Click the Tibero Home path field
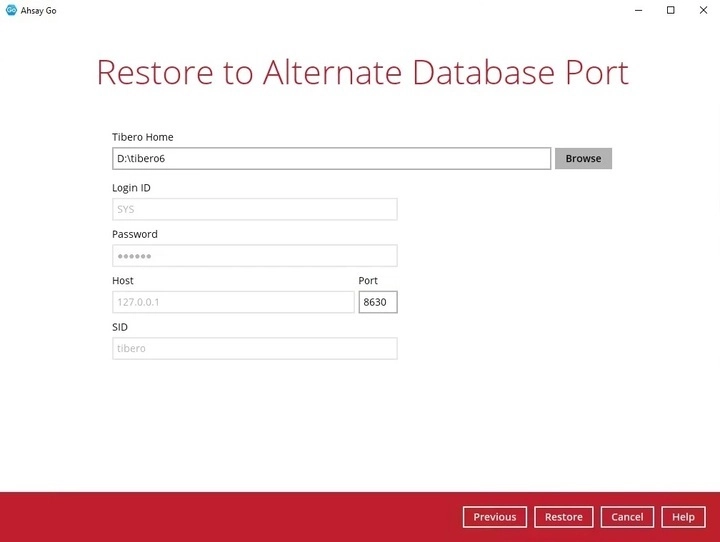The height and width of the screenshot is (542, 720). pos(332,158)
